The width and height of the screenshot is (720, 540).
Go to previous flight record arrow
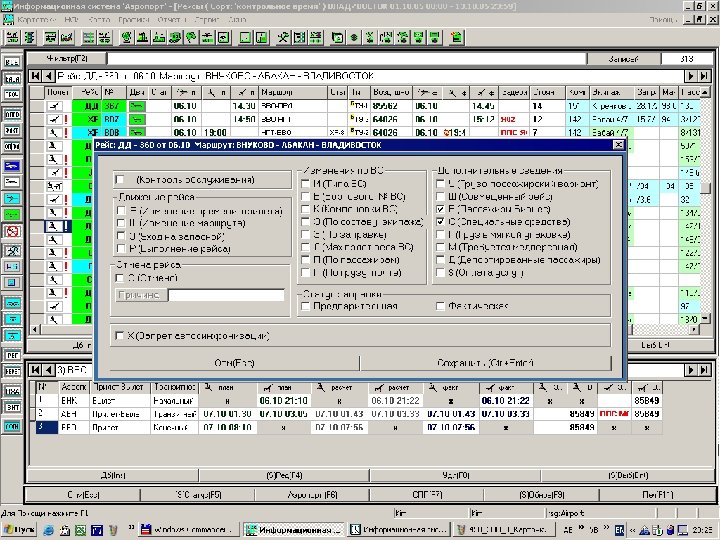tap(50, 76)
